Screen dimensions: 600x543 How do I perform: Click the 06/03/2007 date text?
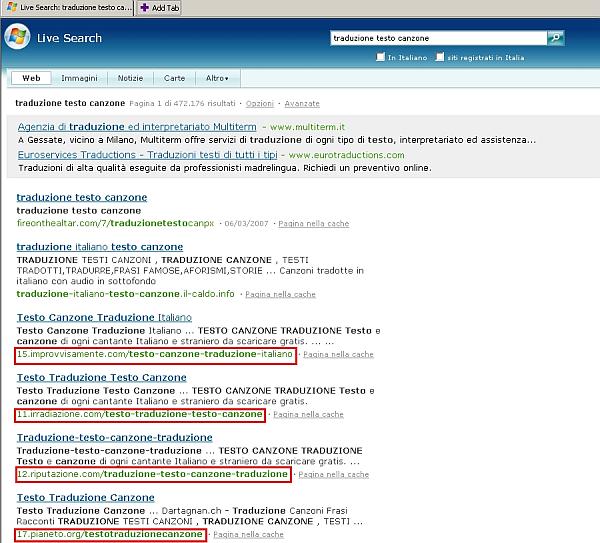(x=246, y=223)
